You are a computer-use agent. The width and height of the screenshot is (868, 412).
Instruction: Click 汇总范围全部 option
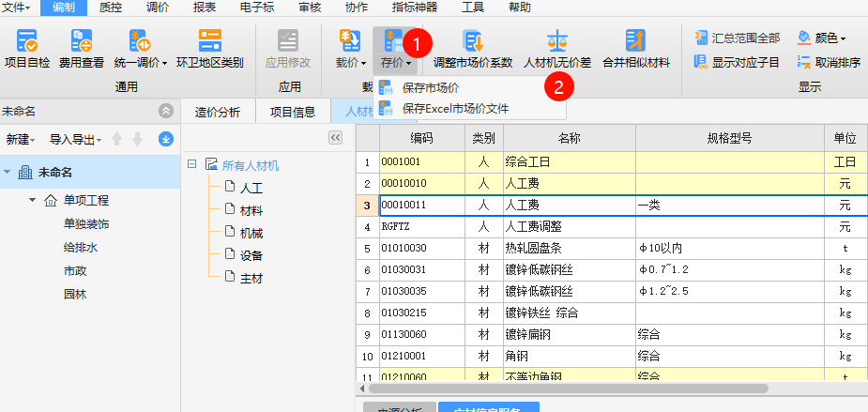pyautogui.click(x=737, y=38)
